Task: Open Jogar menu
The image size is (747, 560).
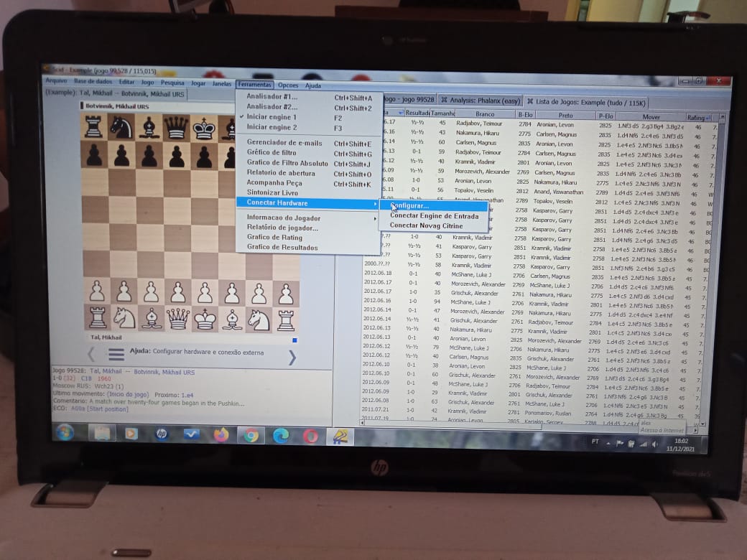Action: (198, 83)
